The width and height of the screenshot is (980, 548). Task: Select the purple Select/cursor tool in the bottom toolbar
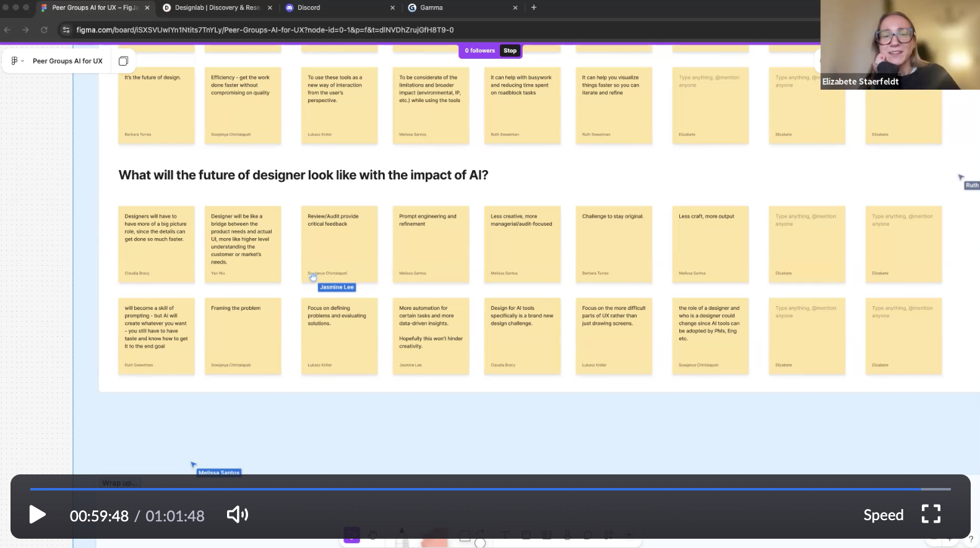(351, 535)
